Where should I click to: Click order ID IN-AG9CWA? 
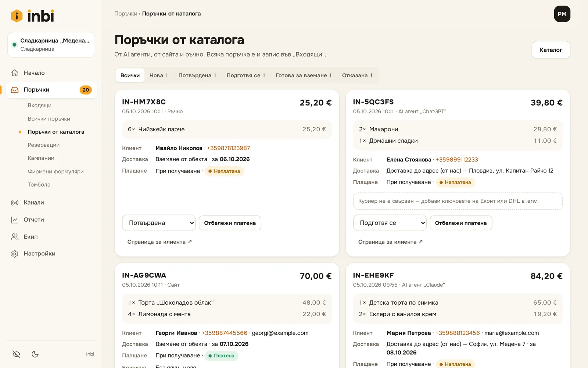click(x=144, y=275)
